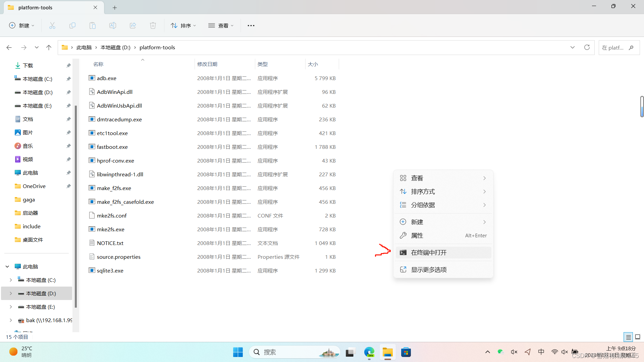Open Microsoft Store from the taskbar
The height and width of the screenshot is (362, 644).
pyautogui.click(x=406, y=352)
